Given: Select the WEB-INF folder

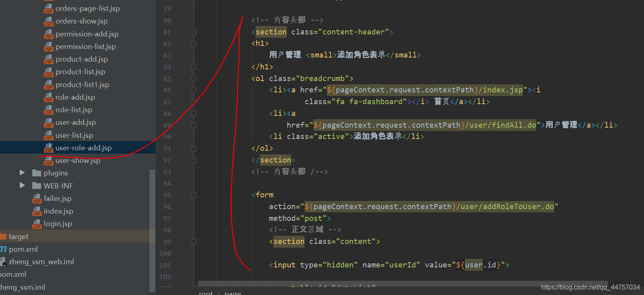Looking at the screenshot, I should pyautogui.click(x=58, y=186).
